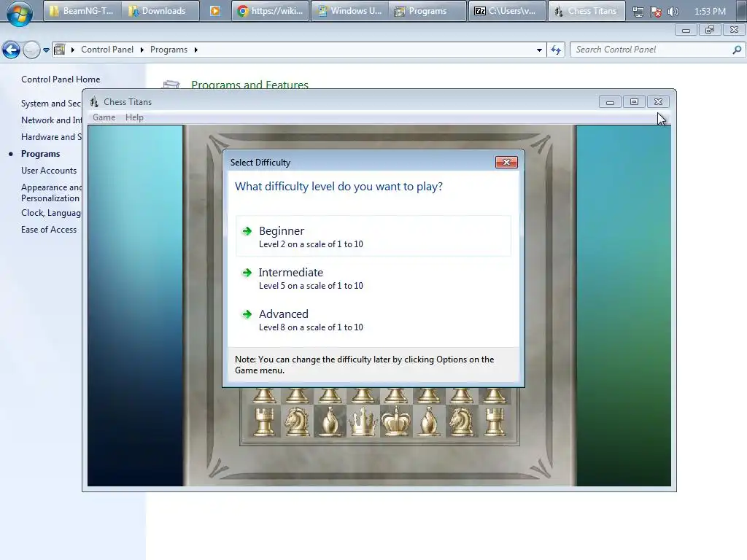747x560 pixels.
Task: Restore down the Control Panel window
Action: click(710, 31)
